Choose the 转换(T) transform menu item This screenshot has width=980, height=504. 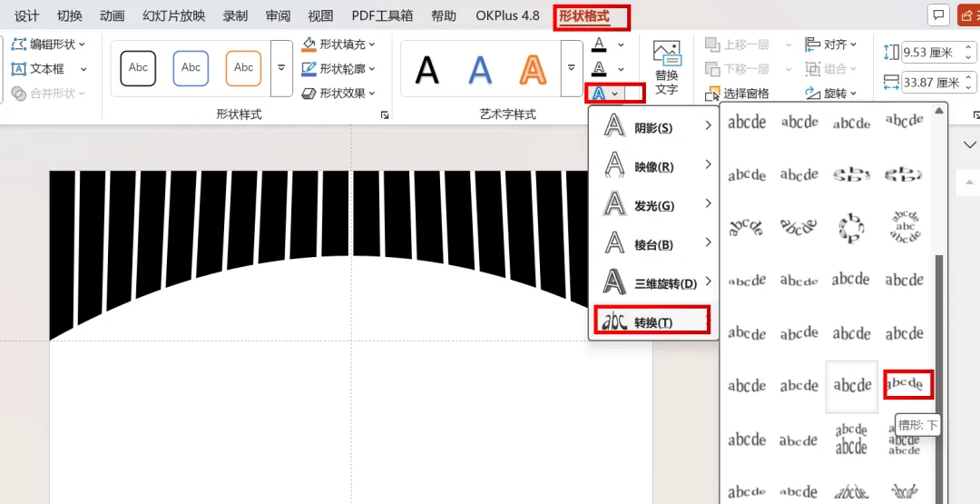point(653,322)
